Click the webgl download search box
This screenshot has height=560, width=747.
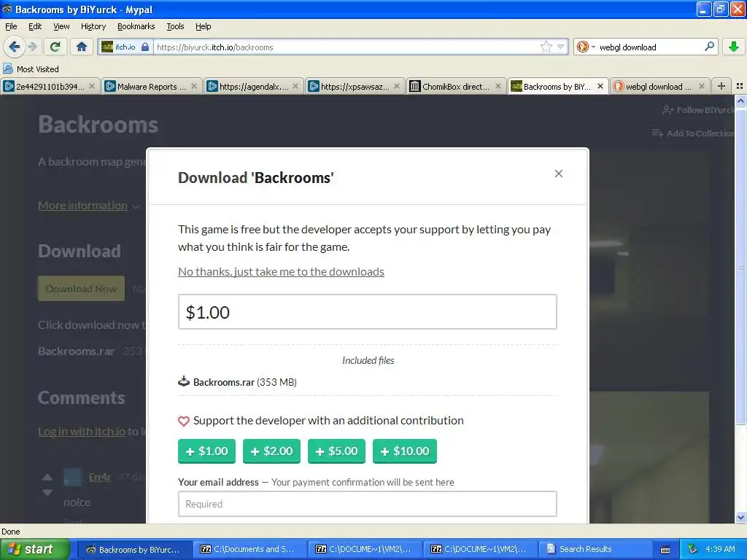coord(650,47)
